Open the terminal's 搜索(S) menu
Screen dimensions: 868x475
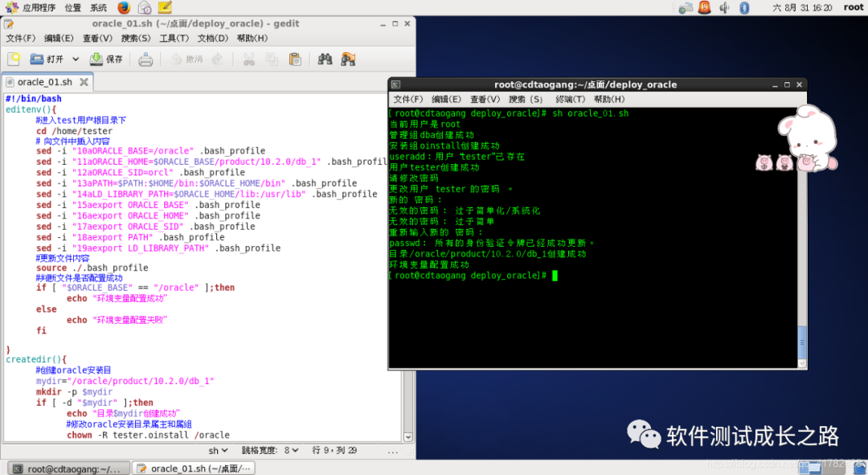pyautogui.click(x=526, y=99)
